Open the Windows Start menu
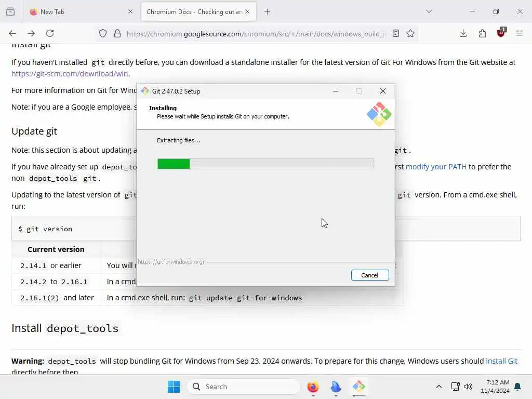532x399 pixels. pos(174,387)
